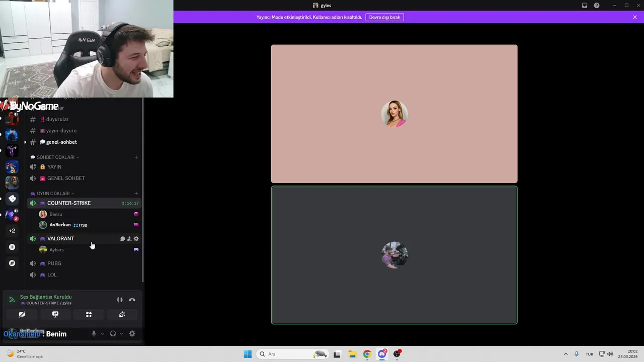Open taskbar volume control
The image size is (644, 362).
[x=610, y=354]
